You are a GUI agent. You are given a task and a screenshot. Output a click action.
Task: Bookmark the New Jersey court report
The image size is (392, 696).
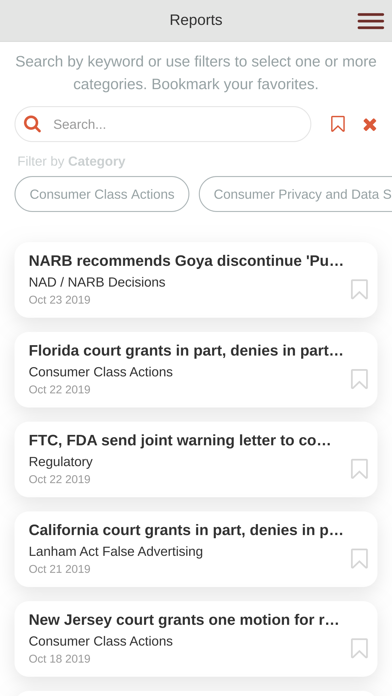click(x=359, y=648)
